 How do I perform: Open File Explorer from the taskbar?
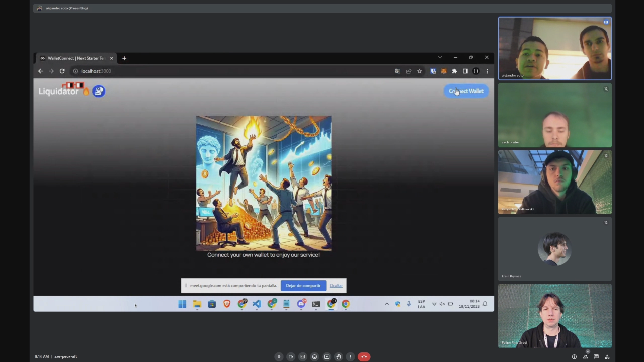[197, 304]
